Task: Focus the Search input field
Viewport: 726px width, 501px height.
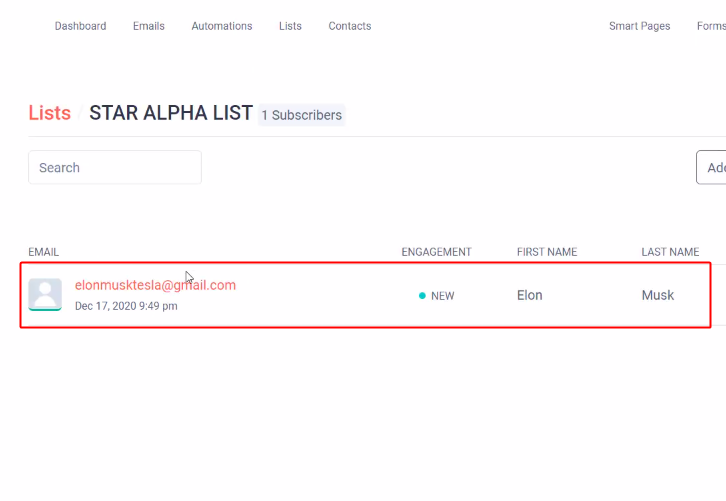Action: click(115, 168)
